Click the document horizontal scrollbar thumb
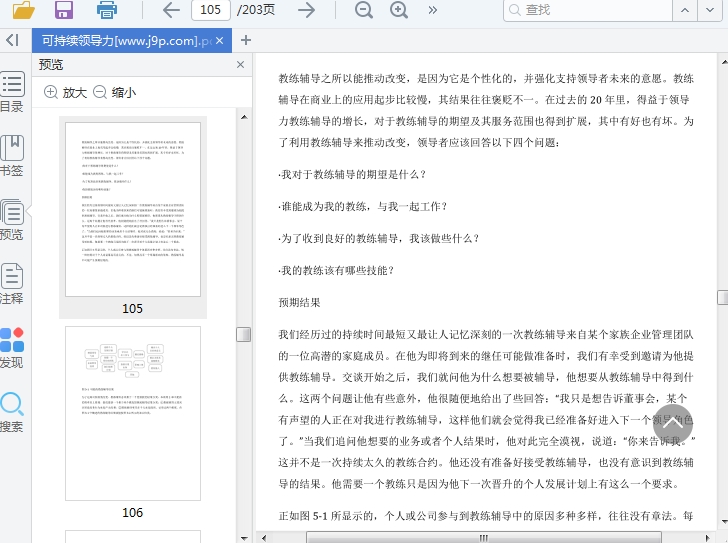Viewport: 728px width, 543px height. point(484,538)
